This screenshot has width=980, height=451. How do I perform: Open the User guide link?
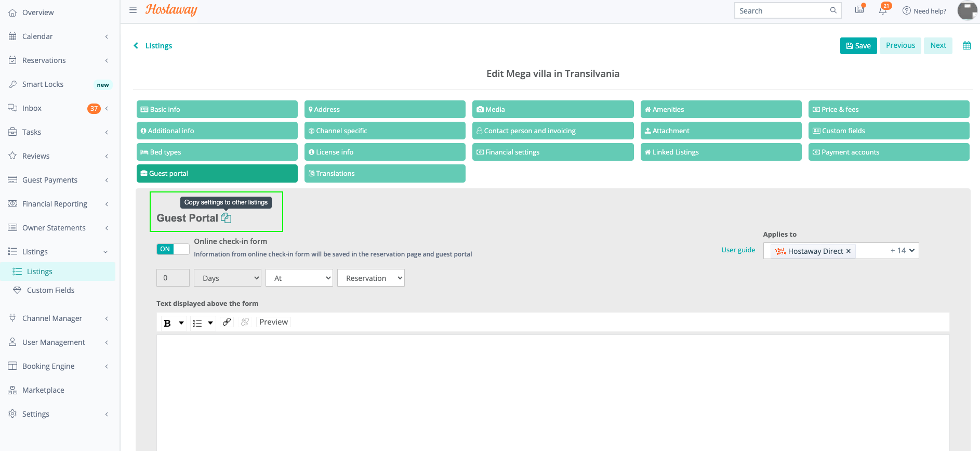[x=738, y=250]
